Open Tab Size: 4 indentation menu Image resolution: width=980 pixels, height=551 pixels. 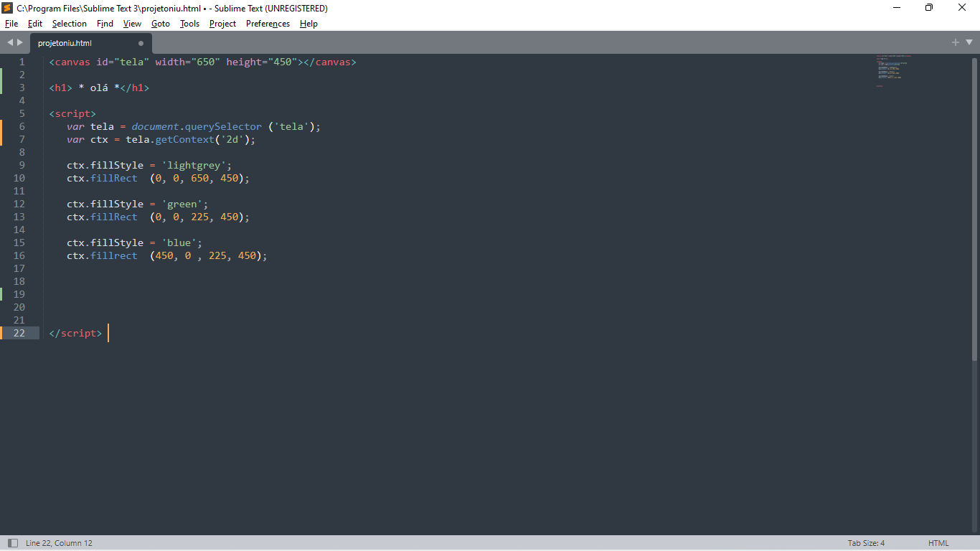(866, 543)
